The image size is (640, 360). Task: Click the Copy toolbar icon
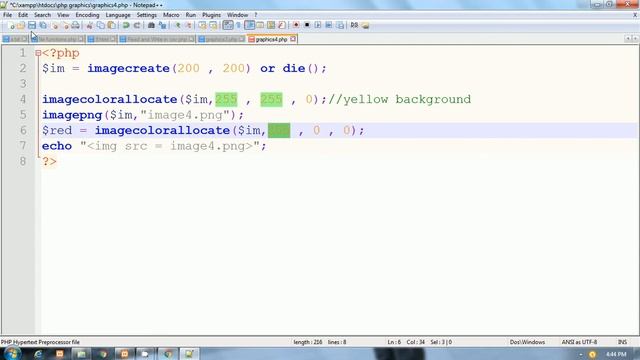(x=100, y=25)
